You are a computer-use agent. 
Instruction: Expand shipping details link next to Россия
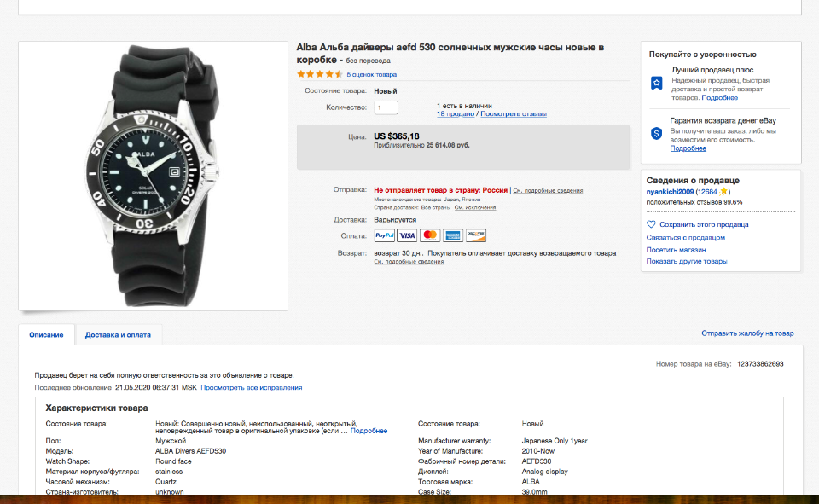[549, 190]
